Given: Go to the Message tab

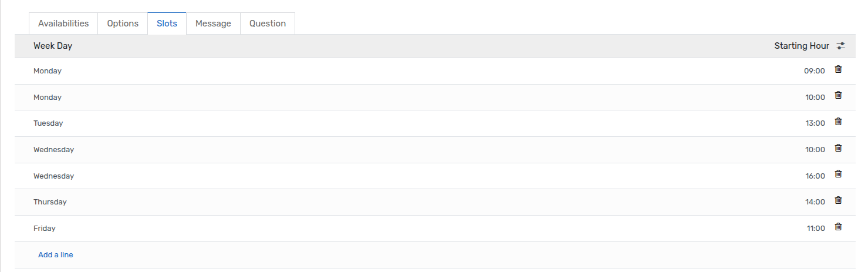Looking at the screenshot, I should [213, 23].
